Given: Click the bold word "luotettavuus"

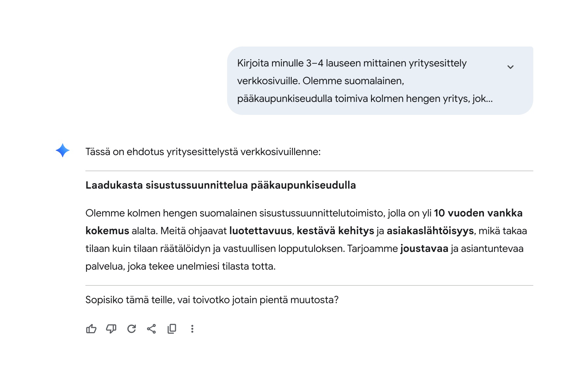Looking at the screenshot, I should pyautogui.click(x=260, y=231).
